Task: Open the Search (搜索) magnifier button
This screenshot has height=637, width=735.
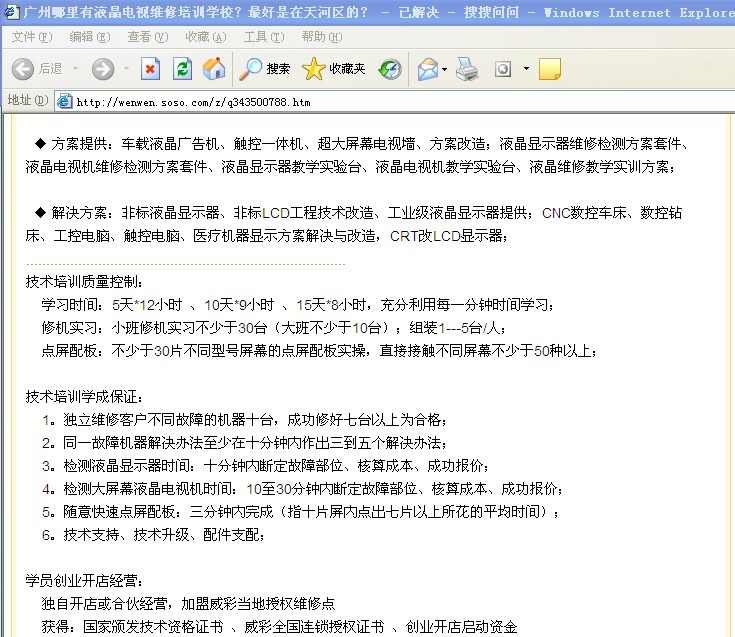Action: click(264, 69)
